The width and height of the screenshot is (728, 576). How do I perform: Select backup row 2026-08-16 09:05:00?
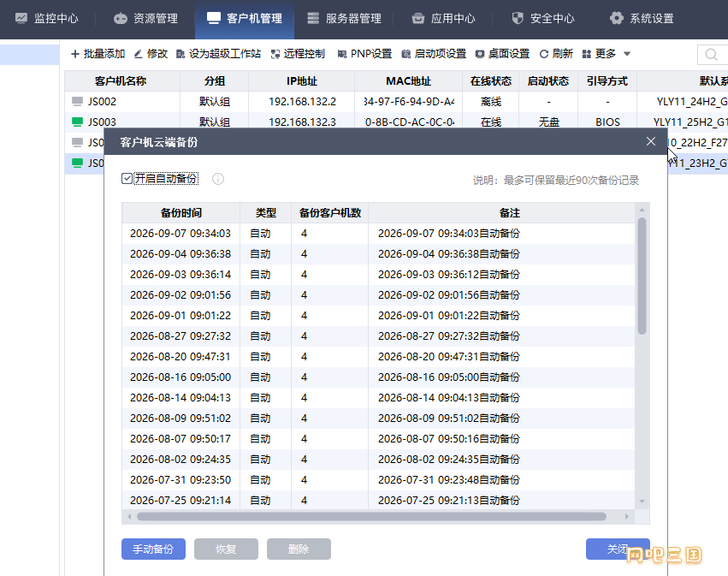[378, 377]
